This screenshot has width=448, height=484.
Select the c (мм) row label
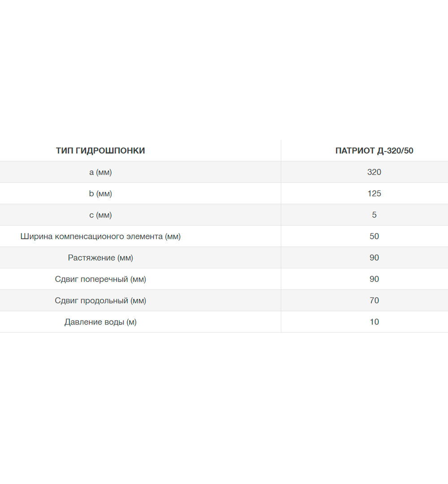pos(101,215)
